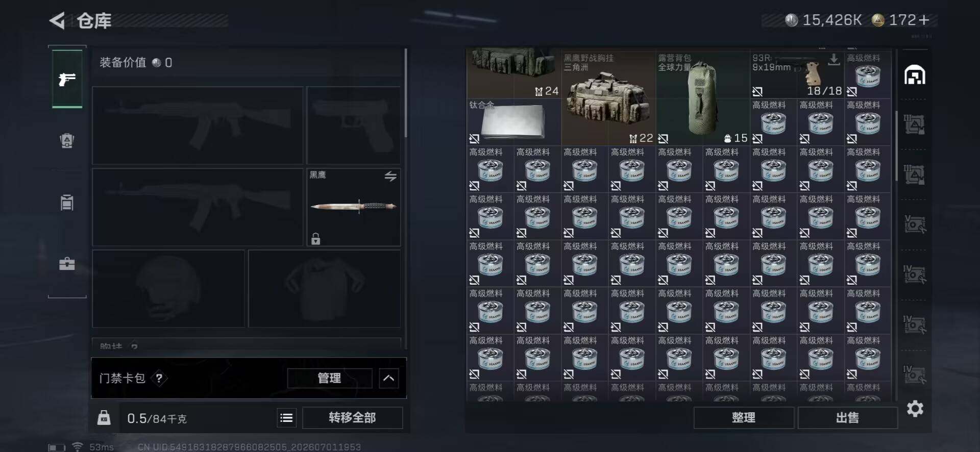Open the settings gear beside 出售
The height and width of the screenshot is (452, 980).
[915, 409]
